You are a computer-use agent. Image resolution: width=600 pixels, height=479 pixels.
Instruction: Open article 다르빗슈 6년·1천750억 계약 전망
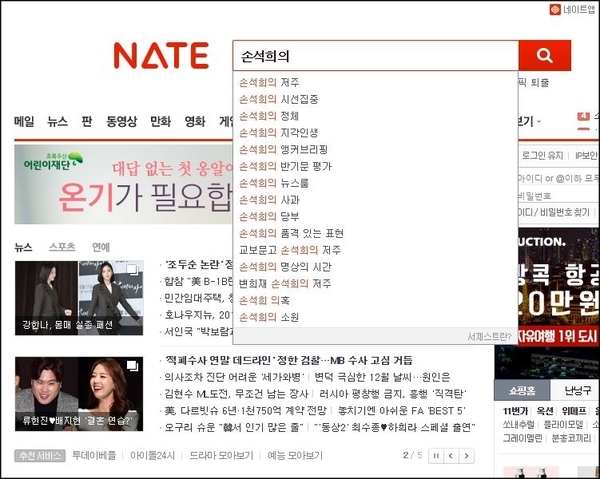[x=246, y=411]
